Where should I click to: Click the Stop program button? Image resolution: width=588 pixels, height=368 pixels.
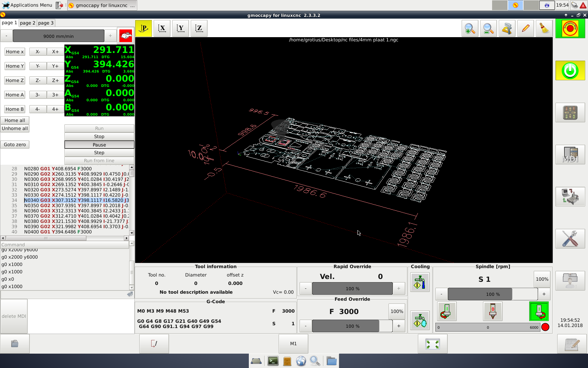[99, 137]
